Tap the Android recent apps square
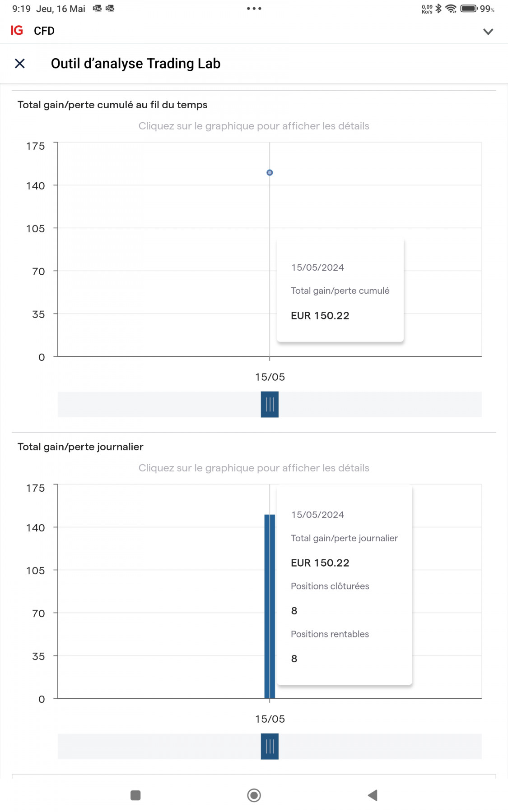This screenshot has height=812, width=508. (135, 795)
